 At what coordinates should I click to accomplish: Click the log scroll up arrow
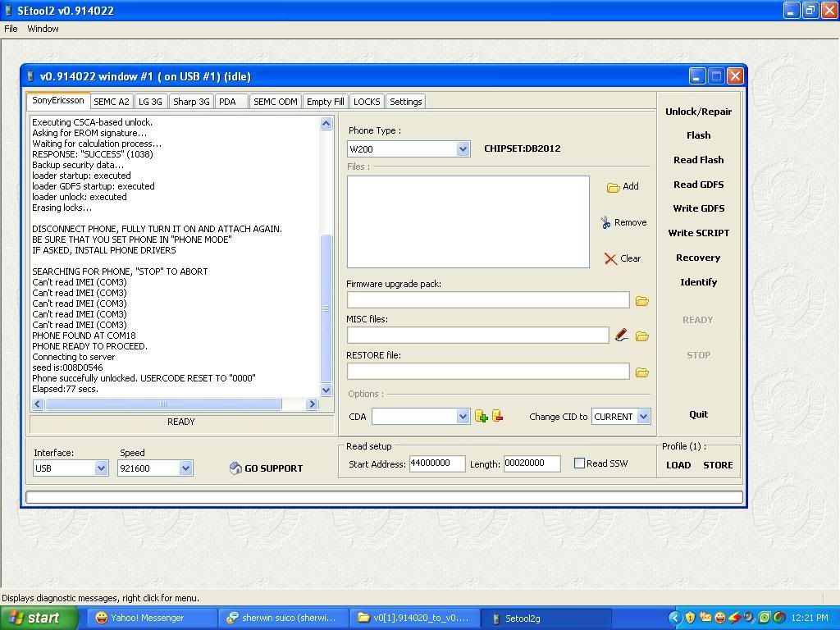coord(326,123)
